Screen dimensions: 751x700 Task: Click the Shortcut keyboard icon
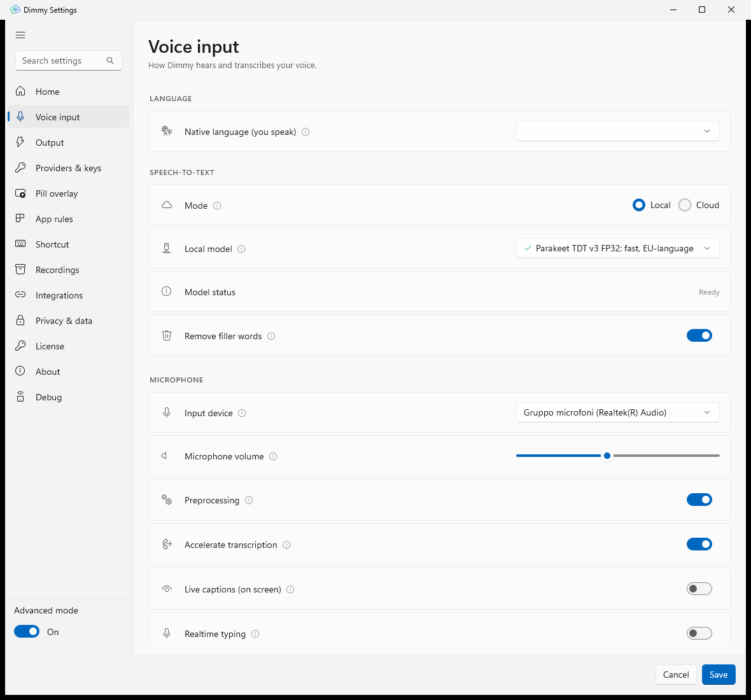point(20,244)
